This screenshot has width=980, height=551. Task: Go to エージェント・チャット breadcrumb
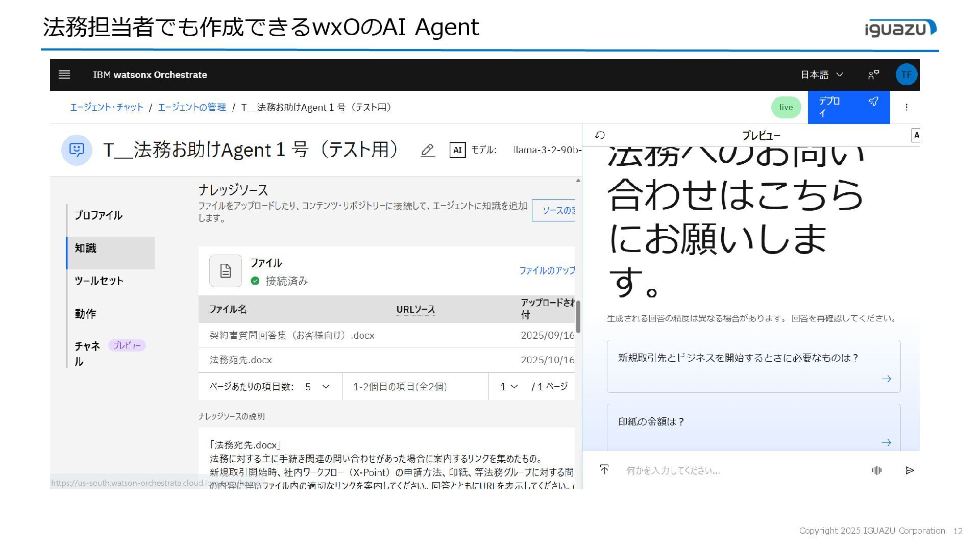[107, 107]
